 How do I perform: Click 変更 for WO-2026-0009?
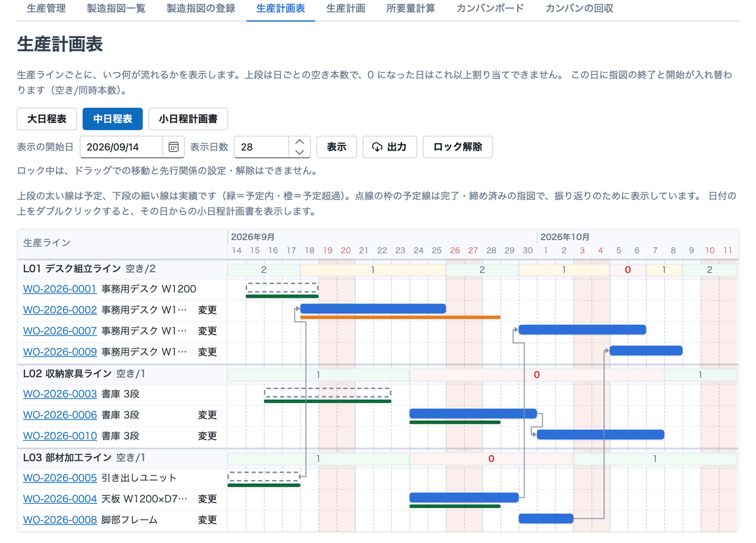[x=207, y=352]
